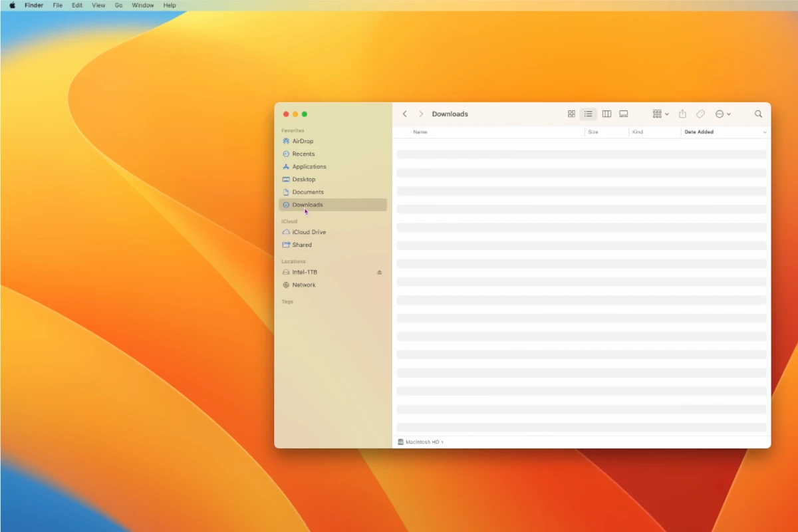Viewport: 798px width, 532px height.
Task: Open the Apple menu
Action: pos(12,5)
